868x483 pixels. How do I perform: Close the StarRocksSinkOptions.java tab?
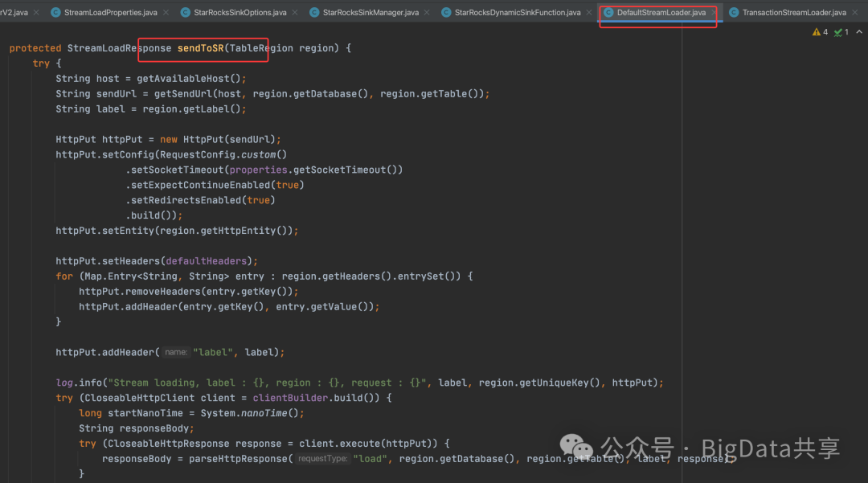click(x=295, y=12)
